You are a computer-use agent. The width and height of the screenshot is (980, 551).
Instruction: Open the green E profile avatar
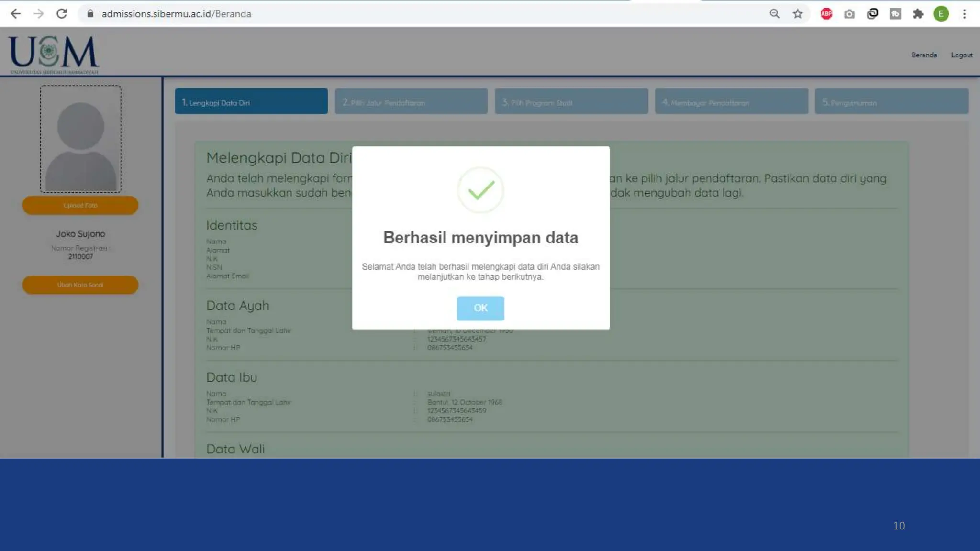click(941, 14)
